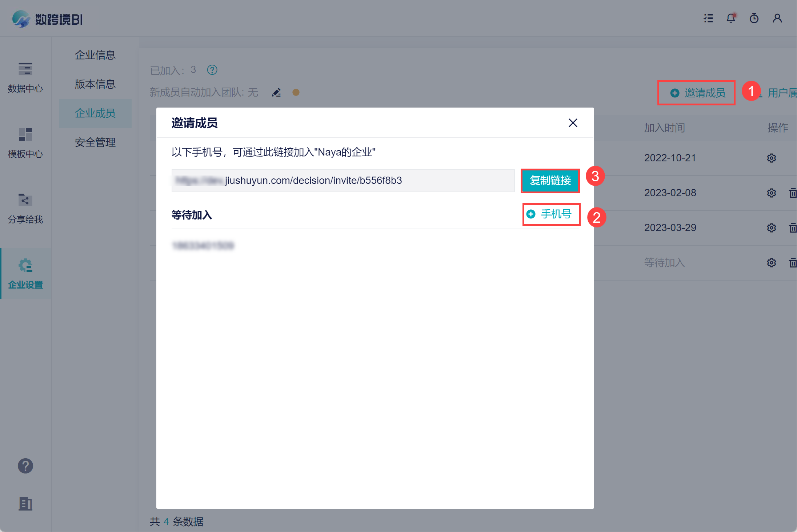Open the user profile icon
Viewport: 797px width, 532px height.
coord(777,18)
